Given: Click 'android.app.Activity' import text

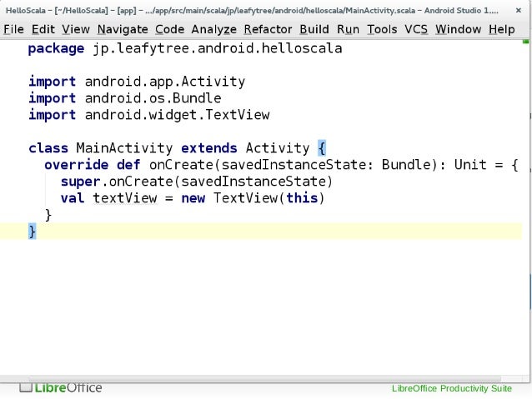Looking at the screenshot, I should pyautogui.click(x=165, y=82).
